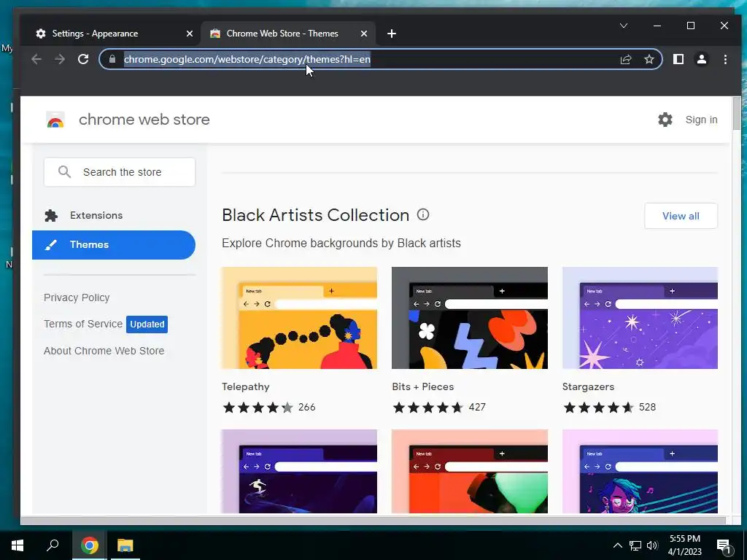Viewport: 747px width, 560px height.
Task: Select the Themes category
Action: coord(114,245)
